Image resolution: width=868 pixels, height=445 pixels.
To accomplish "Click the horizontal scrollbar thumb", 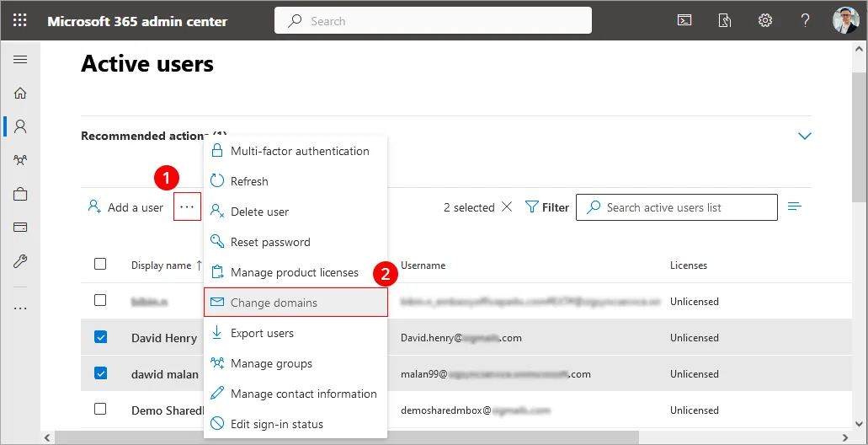I will click(347, 437).
